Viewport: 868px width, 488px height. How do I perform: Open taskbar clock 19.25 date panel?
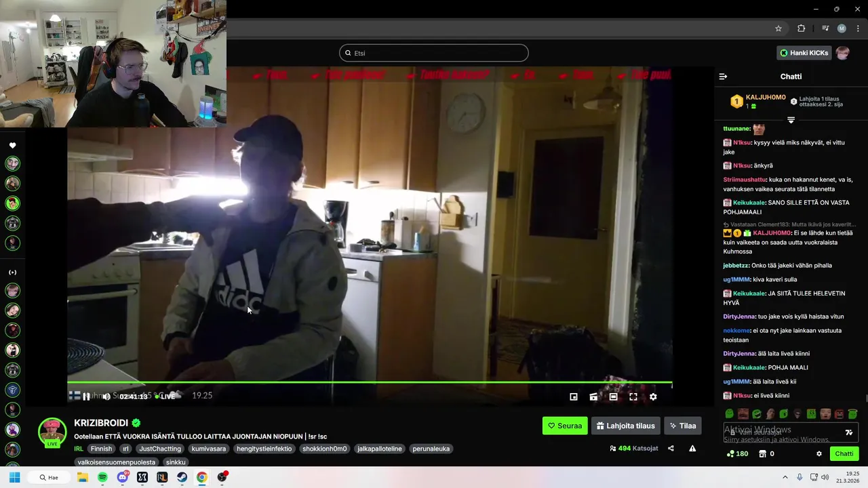(848, 477)
